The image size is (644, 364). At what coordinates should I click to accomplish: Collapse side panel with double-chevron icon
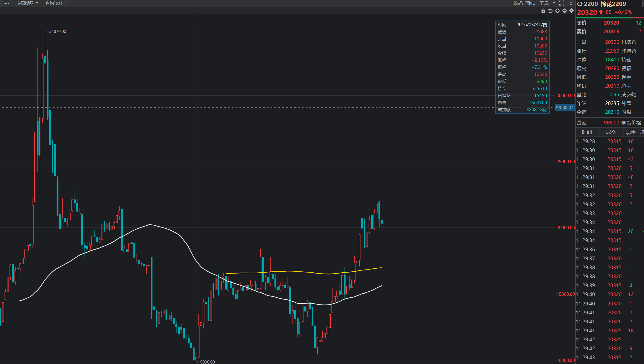click(x=571, y=3)
